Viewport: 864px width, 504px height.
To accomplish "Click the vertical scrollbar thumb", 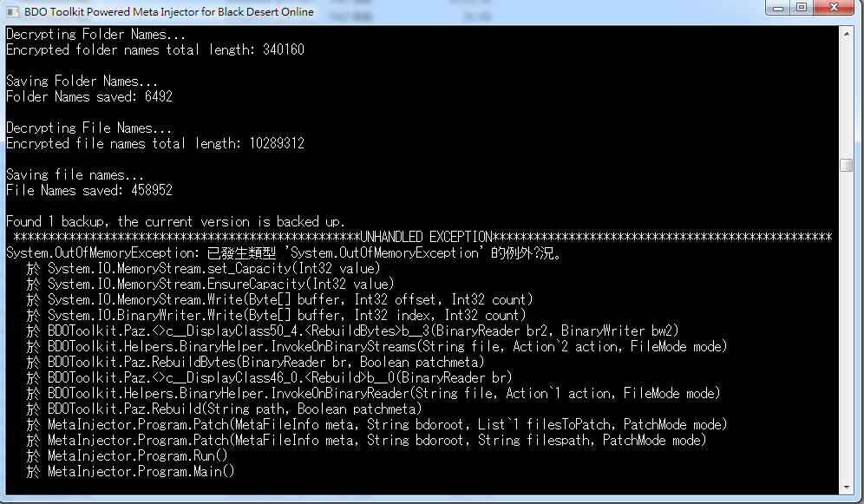I will 847,165.
